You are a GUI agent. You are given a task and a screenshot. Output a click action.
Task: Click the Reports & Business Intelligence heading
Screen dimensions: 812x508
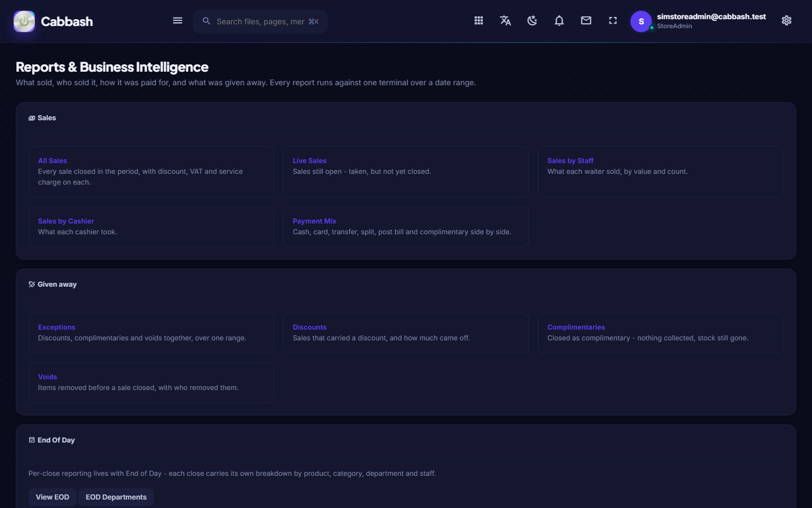(x=112, y=67)
